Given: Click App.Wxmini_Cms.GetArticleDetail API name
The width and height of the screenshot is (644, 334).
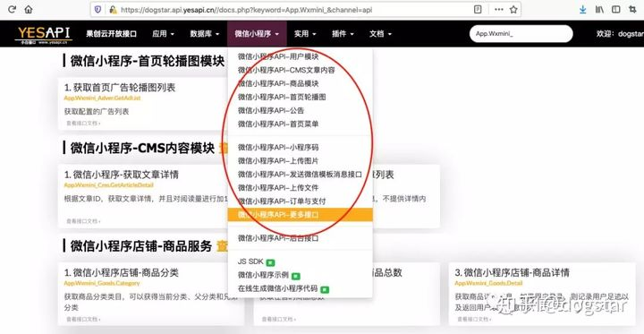Looking at the screenshot, I should point(108,185).
